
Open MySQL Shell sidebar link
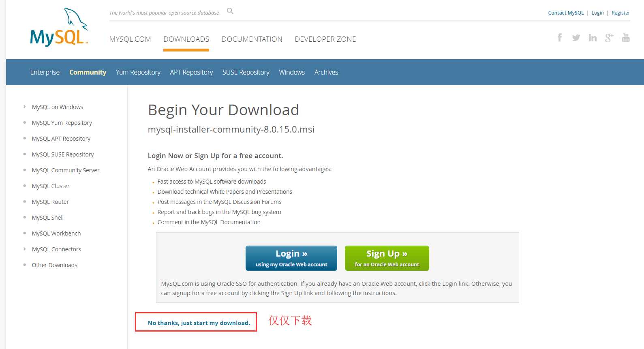point(48,218)
